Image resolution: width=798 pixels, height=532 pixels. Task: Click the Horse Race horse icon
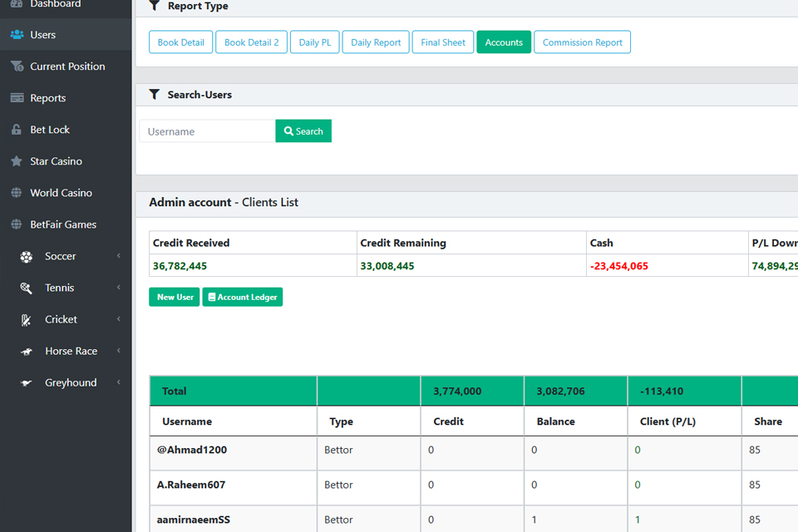tap(27, 351)
